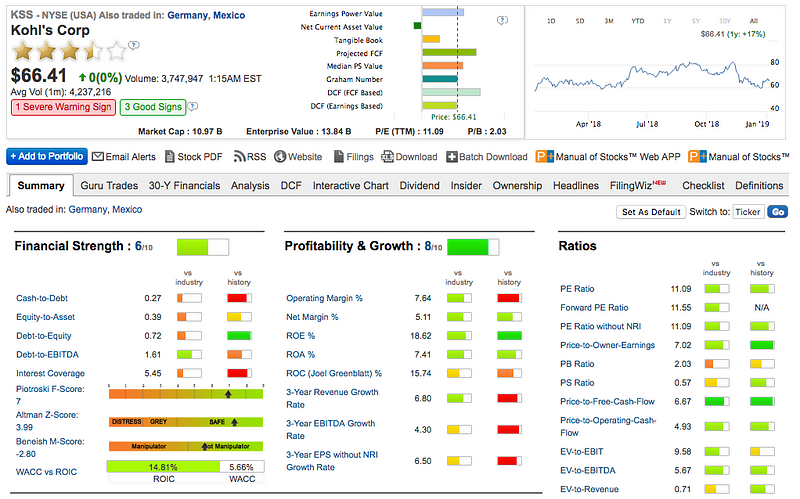Open the Debt-to-EBITDA link
This screenshot has height=499, width=800.
click(47, 355)
